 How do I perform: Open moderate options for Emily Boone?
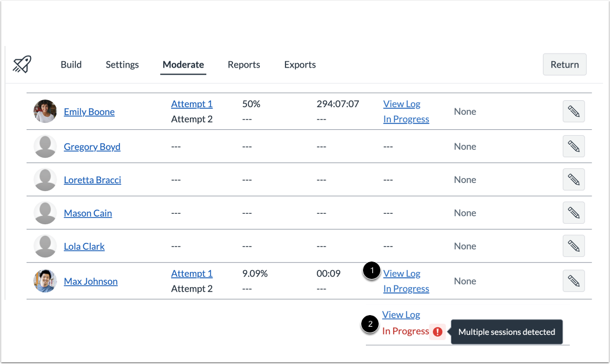click(573, 111)
